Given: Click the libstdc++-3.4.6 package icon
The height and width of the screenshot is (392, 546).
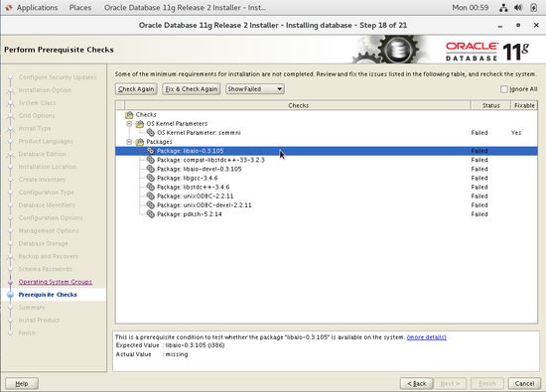Looking at the screenshot, I should pyautogui.click(x=151, y=187).
